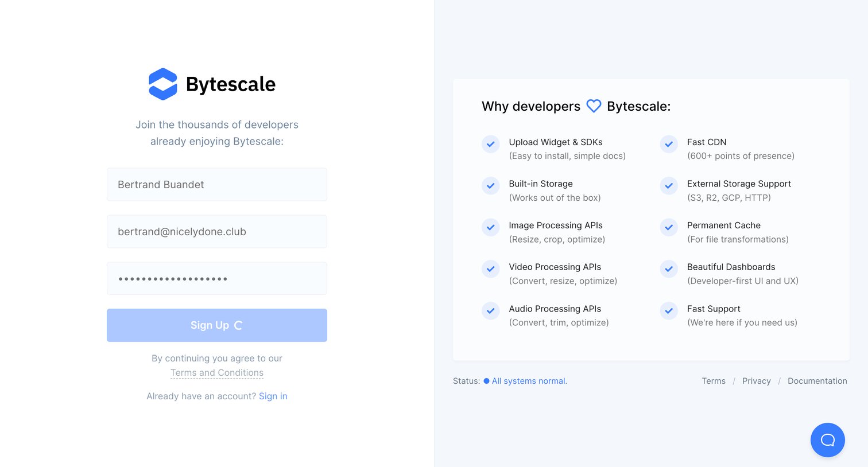
Task: Focus the name field with Bertrand Buandet
Action: 217,184
